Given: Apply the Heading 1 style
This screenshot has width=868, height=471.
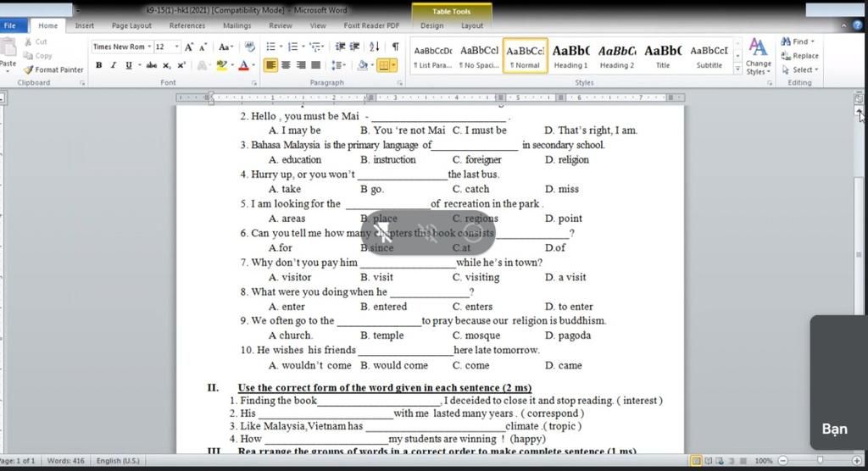Looking at the screenshot, I should point(570,57).
